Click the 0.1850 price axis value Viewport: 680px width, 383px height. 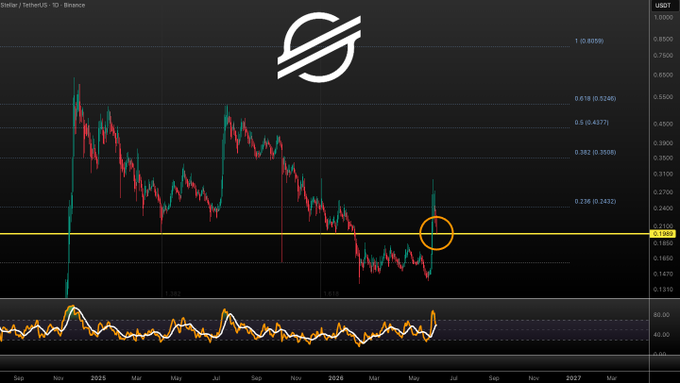663,244
